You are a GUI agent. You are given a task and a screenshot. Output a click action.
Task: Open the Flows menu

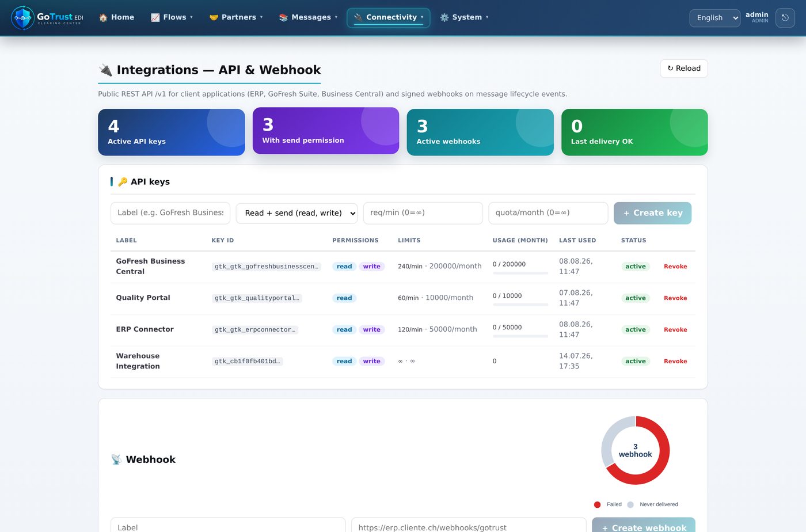click(172, 18)
